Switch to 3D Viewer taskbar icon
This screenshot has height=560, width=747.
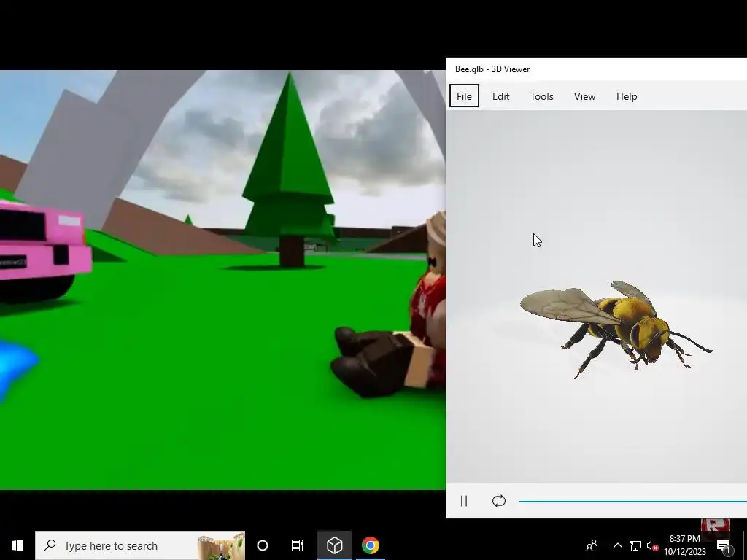(334, 545)
